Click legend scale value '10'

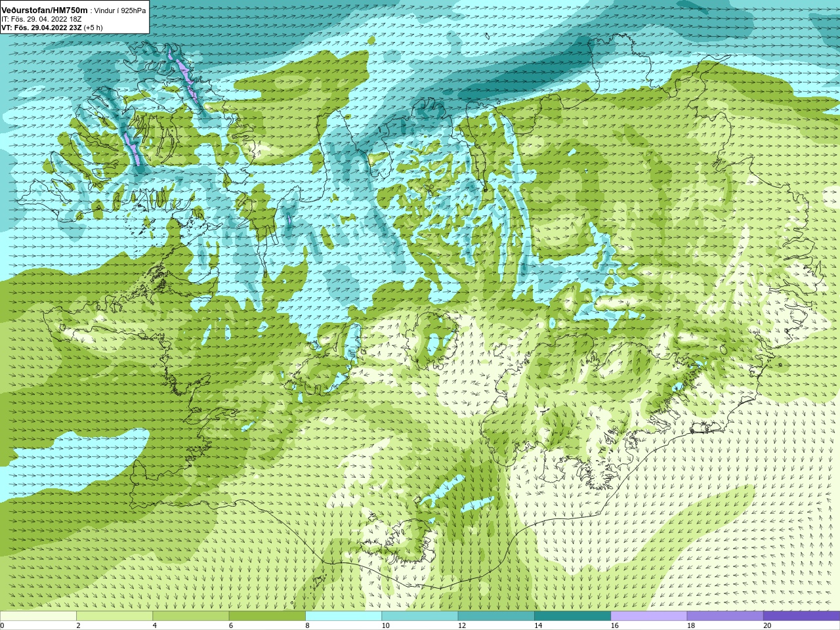(385, 625)
